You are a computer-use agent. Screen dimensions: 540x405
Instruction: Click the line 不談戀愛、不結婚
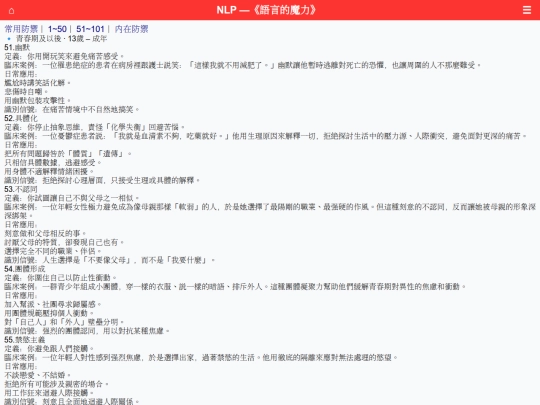click(37, 375)
